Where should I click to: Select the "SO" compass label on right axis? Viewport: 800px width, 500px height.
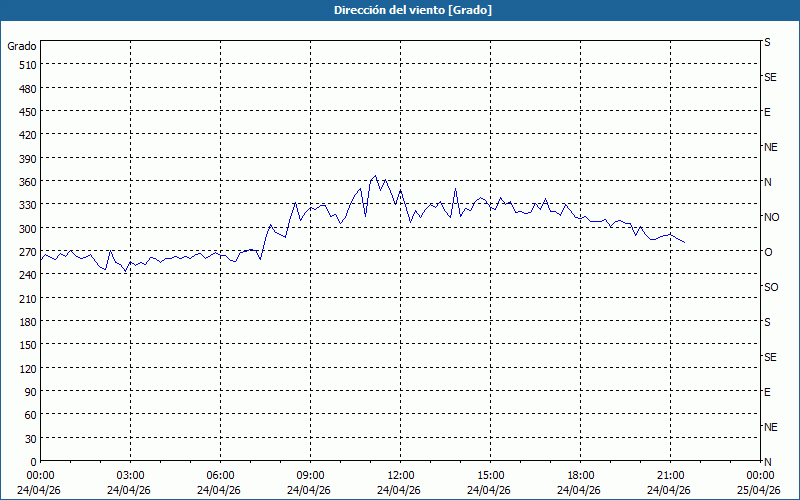pos(771,287)
